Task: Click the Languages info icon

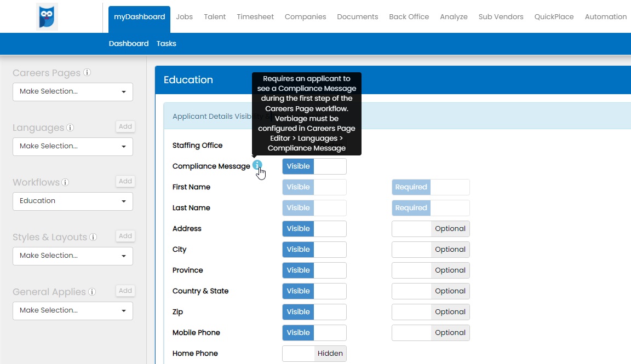Action: click(x=70, y=128)
